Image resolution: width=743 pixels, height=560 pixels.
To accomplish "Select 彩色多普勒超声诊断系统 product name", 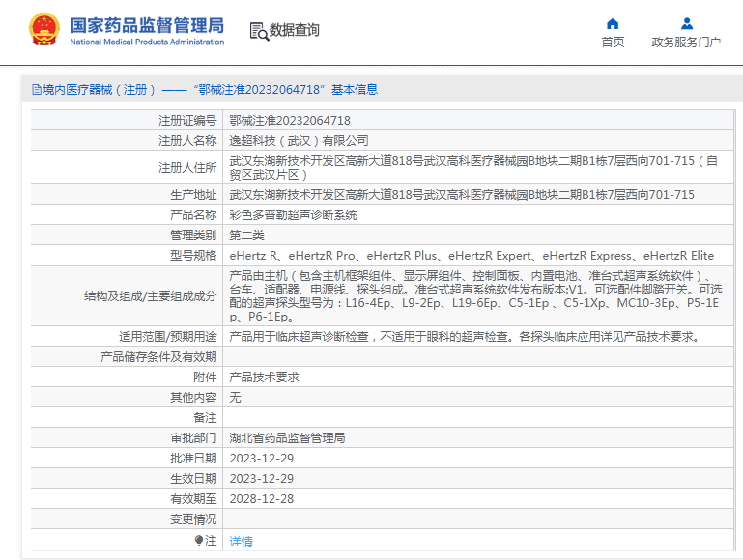I will click(294, 215).
